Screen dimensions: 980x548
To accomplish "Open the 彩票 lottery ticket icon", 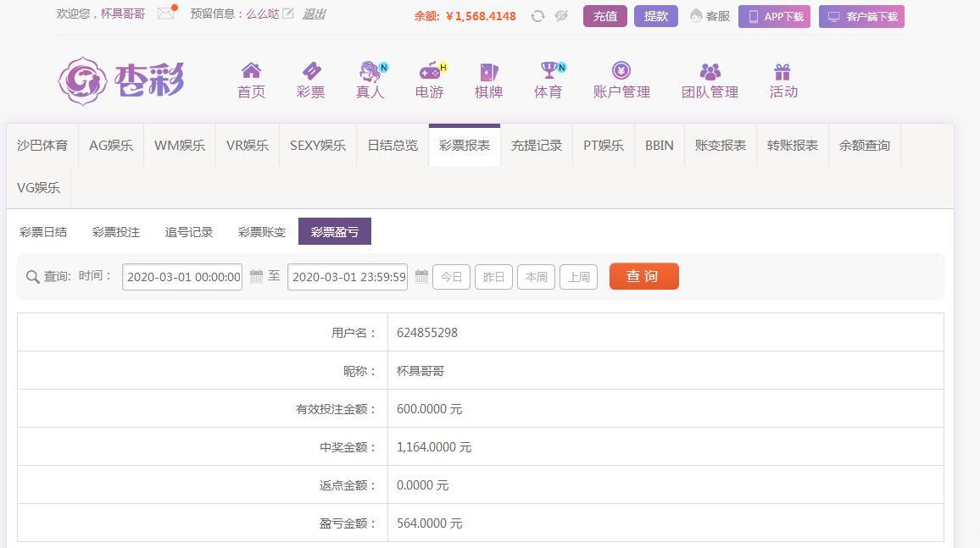I will (310, 71).
